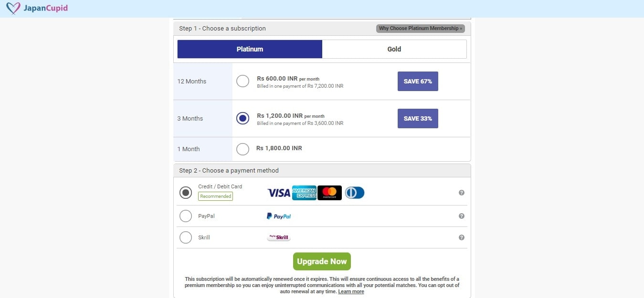Click the PayPal logo
The image size is (644, 298).
tap(279, 216)
